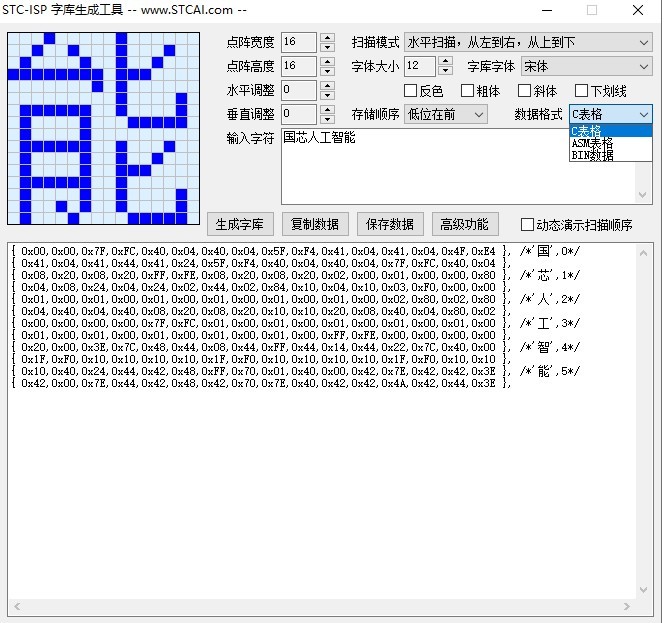
Task: Select BIN数据 in the dropdown list
Action: [610, 155]
